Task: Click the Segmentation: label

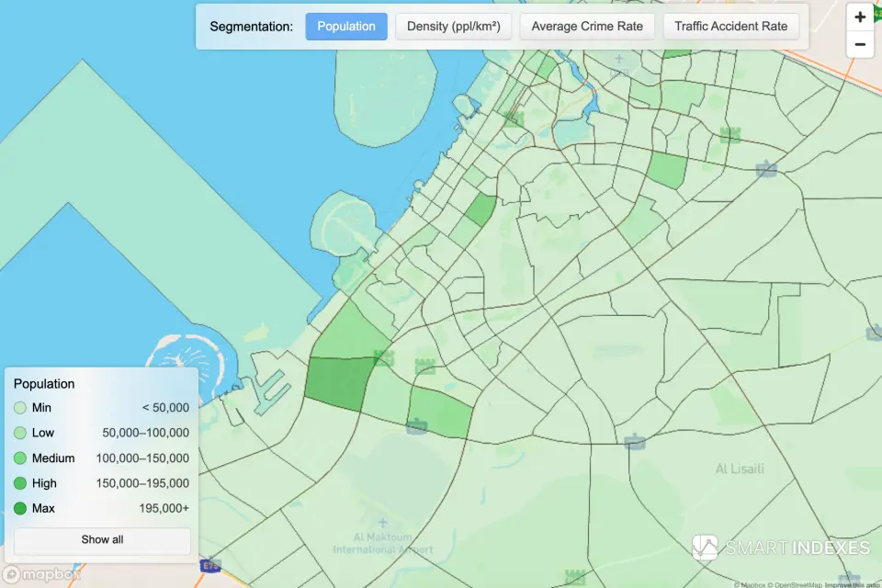Action: (252, 27)
